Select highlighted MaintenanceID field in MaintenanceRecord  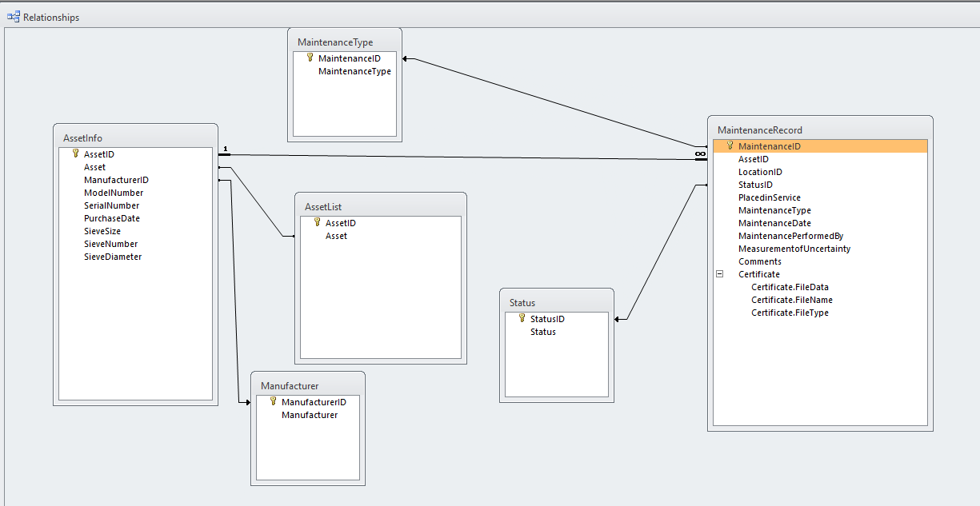click(x=820, y=146)
